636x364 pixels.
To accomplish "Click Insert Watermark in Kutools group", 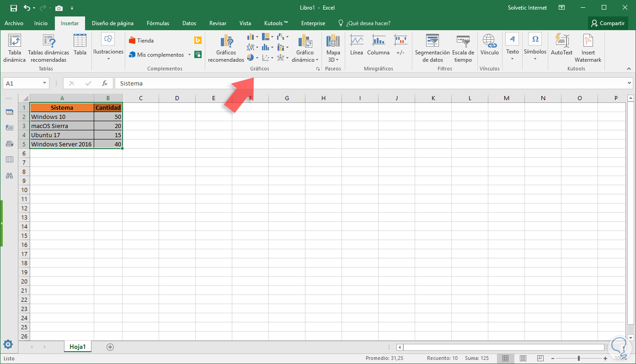I will (588, 48).
